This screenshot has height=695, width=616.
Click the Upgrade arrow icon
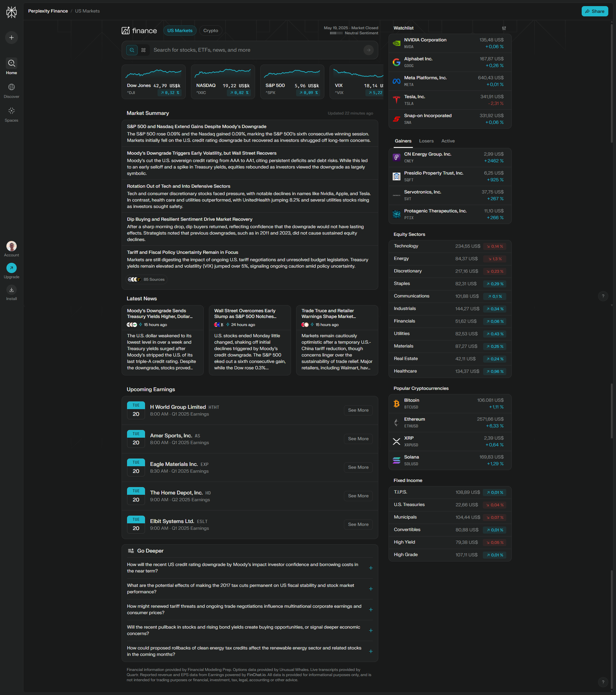[11, 268]
